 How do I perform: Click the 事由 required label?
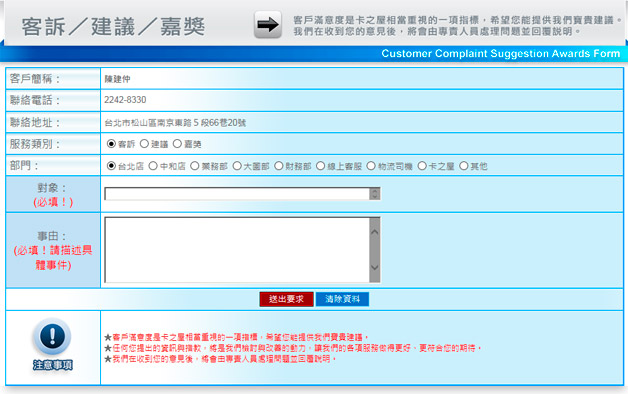(53, 250)
